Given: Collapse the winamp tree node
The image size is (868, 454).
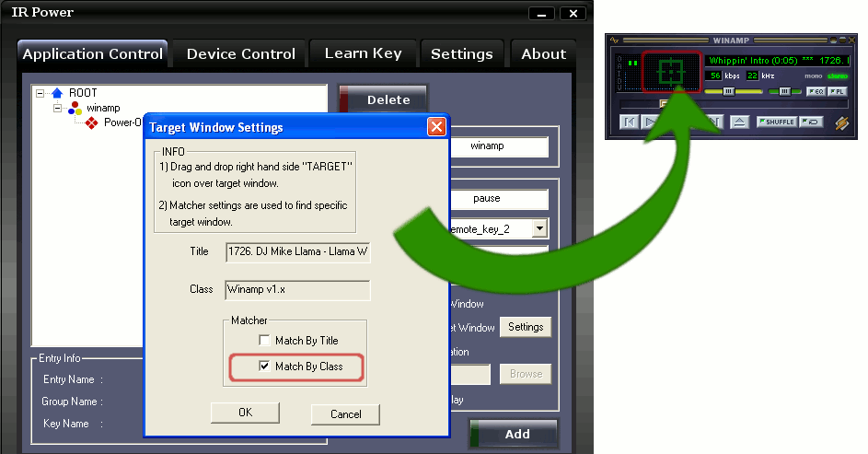Looking at the screenshot, I should [x=58, y=108].
